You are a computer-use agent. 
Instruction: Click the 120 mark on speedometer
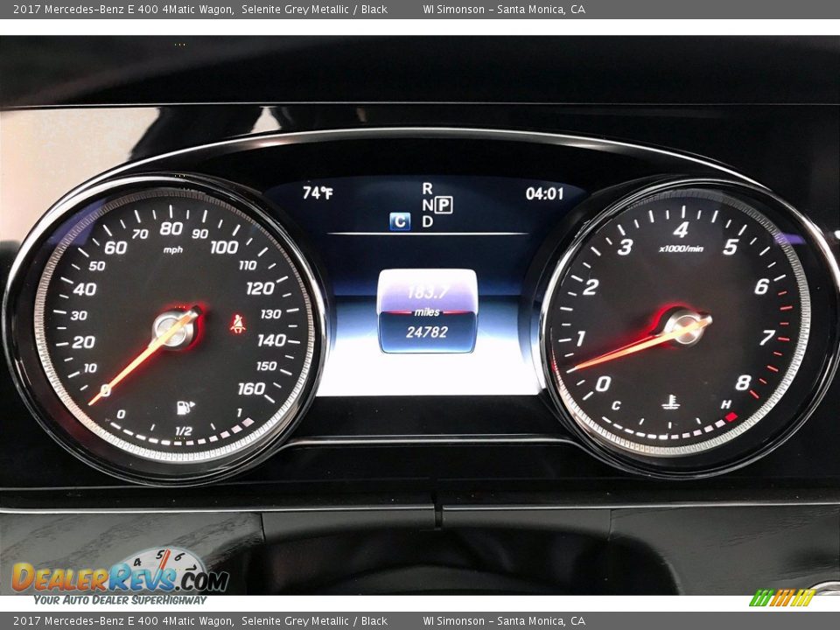(261, 289)
